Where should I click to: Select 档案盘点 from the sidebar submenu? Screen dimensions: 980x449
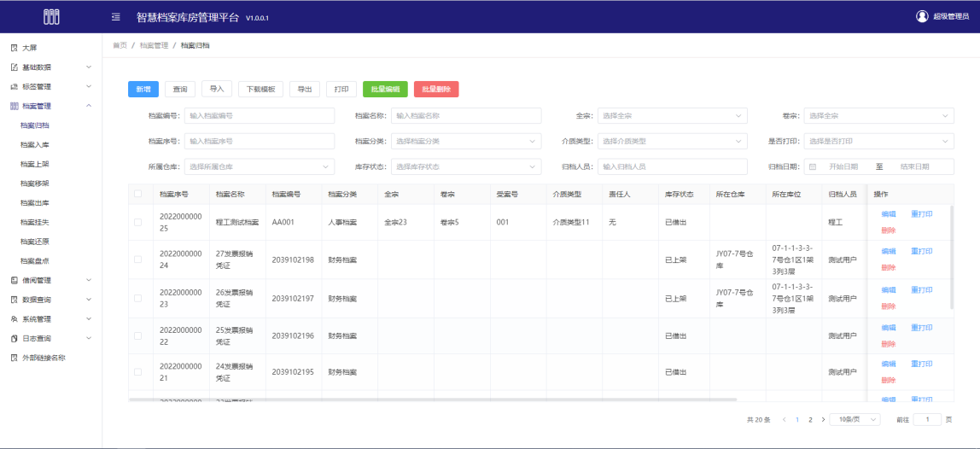pos(35,260)
